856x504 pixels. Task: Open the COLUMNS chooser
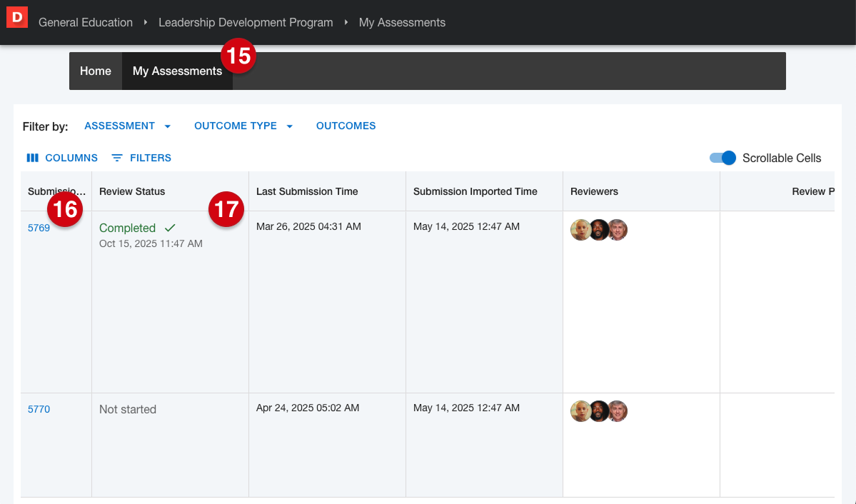[x=62, y=158]
